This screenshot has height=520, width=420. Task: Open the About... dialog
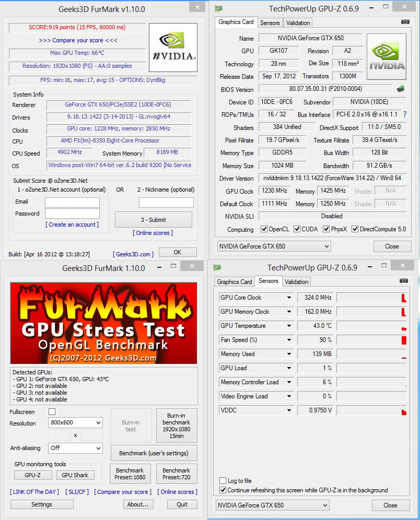pos(138,504)
